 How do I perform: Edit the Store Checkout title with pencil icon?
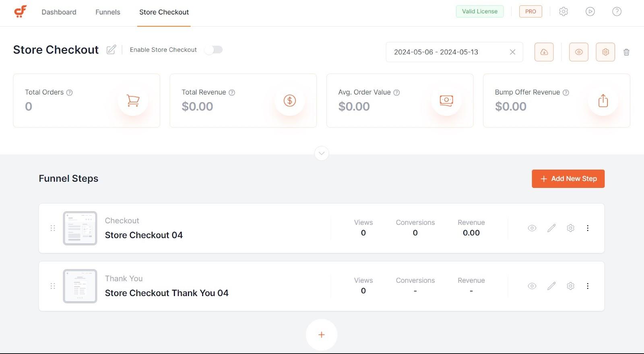click(111, 49)
